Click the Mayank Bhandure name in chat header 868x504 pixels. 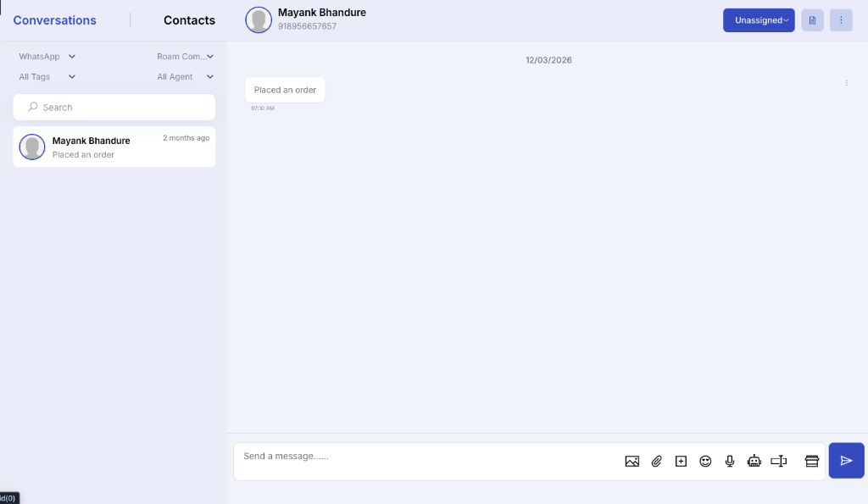pyautogui.click(x=321, y=12)
